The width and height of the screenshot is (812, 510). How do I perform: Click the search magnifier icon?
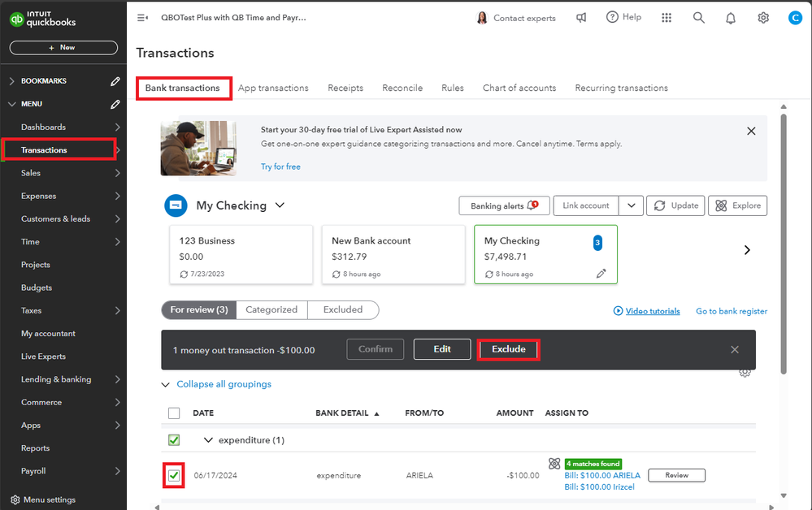[698, 18]
